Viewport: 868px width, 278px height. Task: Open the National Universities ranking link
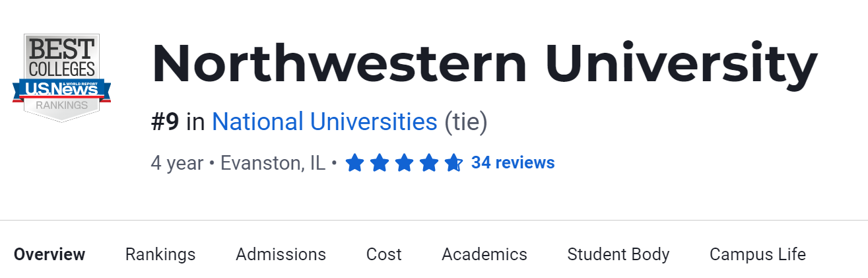point(324,122)
